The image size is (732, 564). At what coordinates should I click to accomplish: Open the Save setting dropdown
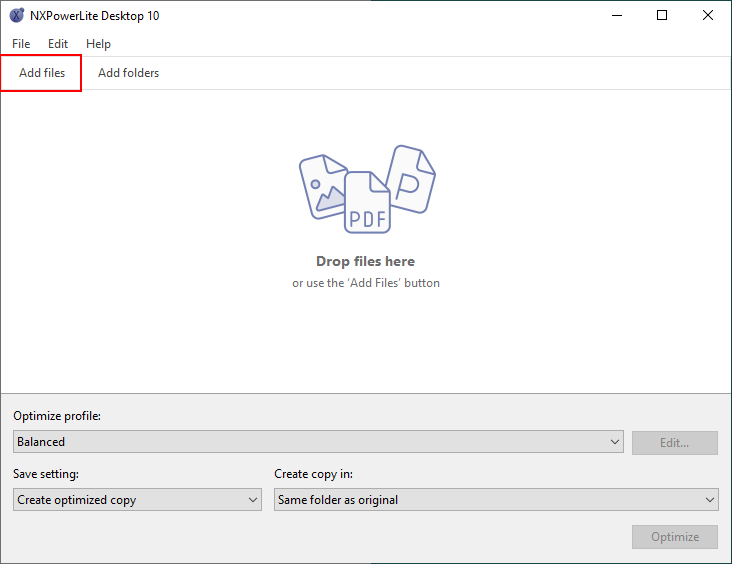coord(137,500)
